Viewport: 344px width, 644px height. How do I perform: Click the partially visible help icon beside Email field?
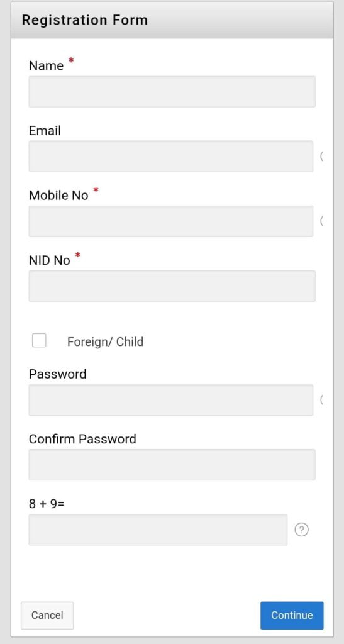321,156
